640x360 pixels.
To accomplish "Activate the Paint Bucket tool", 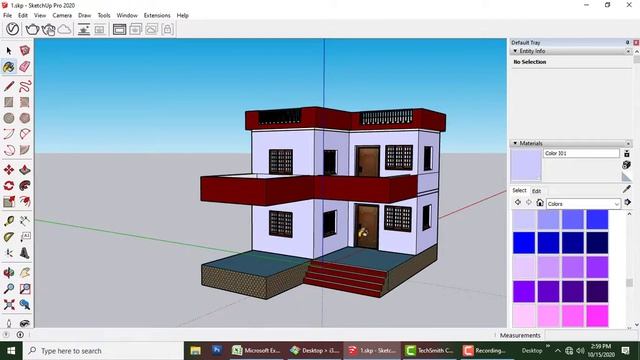I will coord(9,67).
